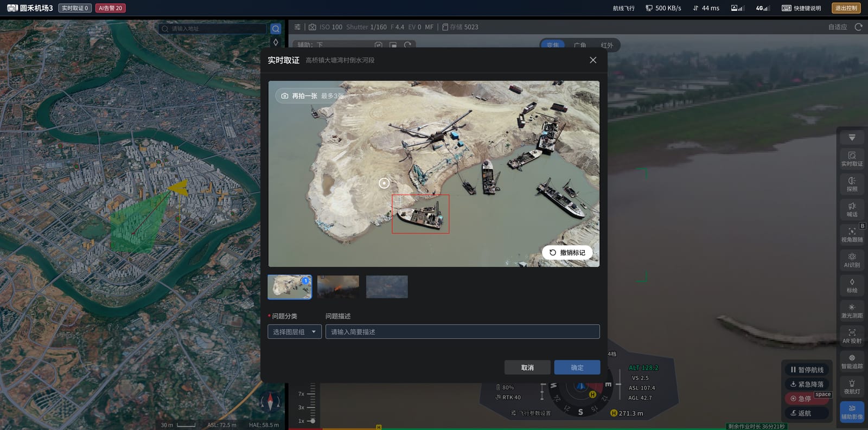Click the map search magnifier button

(x=276, y=29)
